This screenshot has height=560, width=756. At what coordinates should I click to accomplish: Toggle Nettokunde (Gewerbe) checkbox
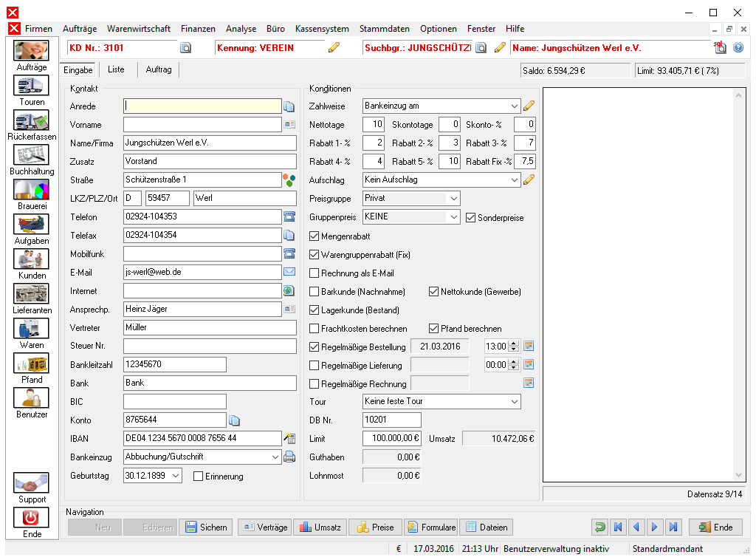pyautogui.click(x=433, y=291)
